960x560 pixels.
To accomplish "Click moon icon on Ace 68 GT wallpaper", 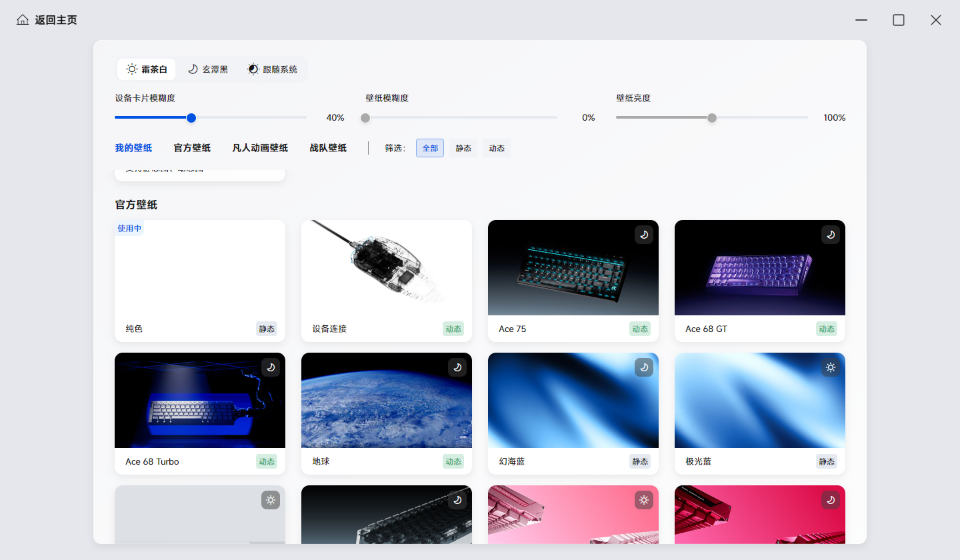I will (x=831, y=235).
